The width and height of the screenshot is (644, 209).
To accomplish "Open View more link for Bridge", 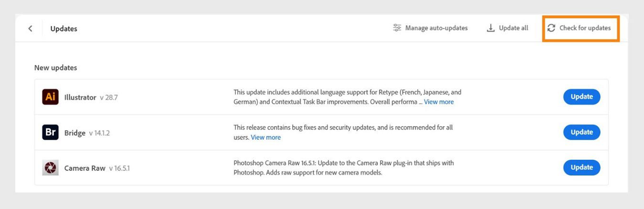I will point(265,137).
